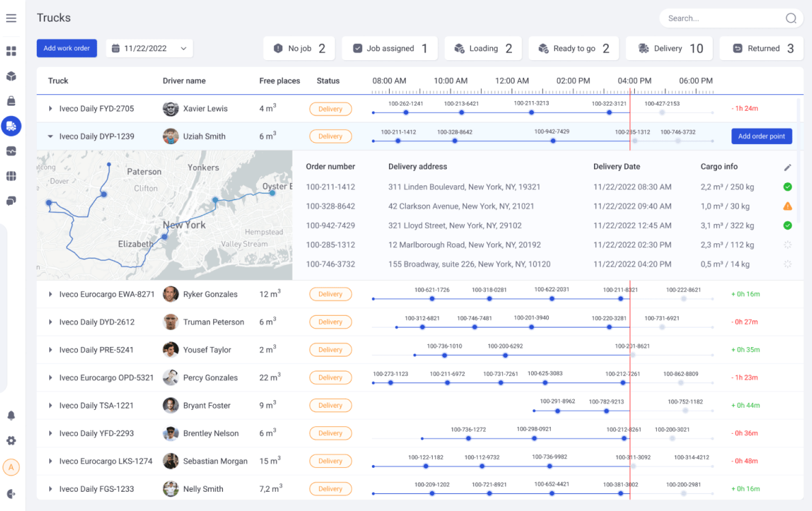Select the Loading status filter tab
This screenshot has width=812, height=511.
coord(483,49)
